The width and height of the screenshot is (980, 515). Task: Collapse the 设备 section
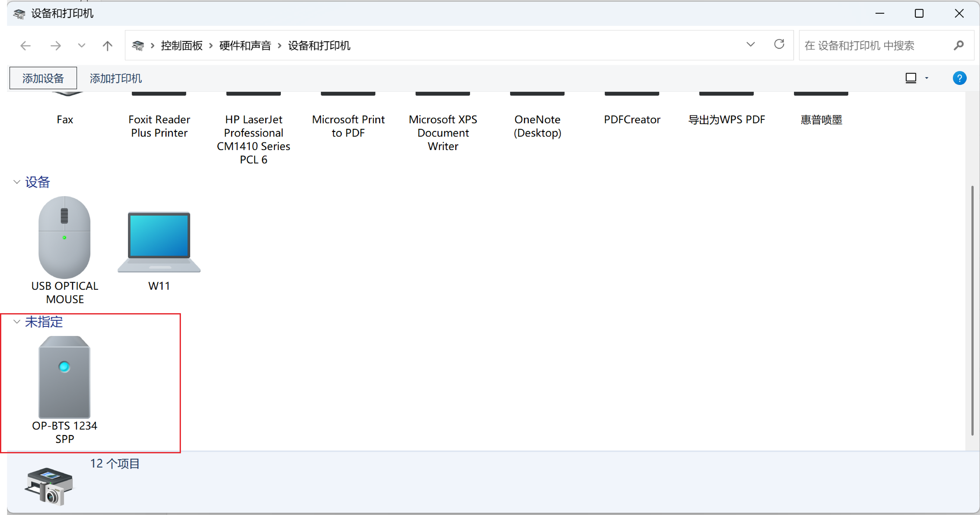pyautogui.click(x=17, y=182)
